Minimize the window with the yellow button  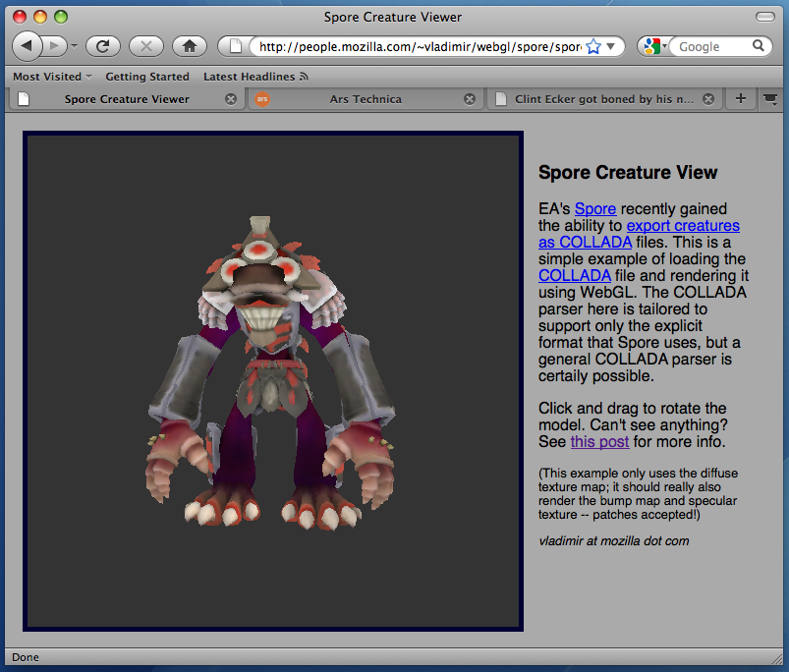click(40, 17)
